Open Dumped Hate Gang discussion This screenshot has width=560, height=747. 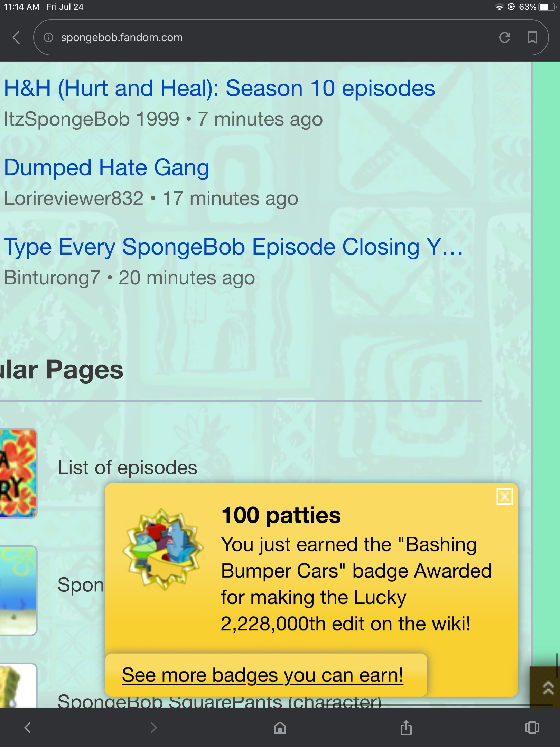click(106, 168)
